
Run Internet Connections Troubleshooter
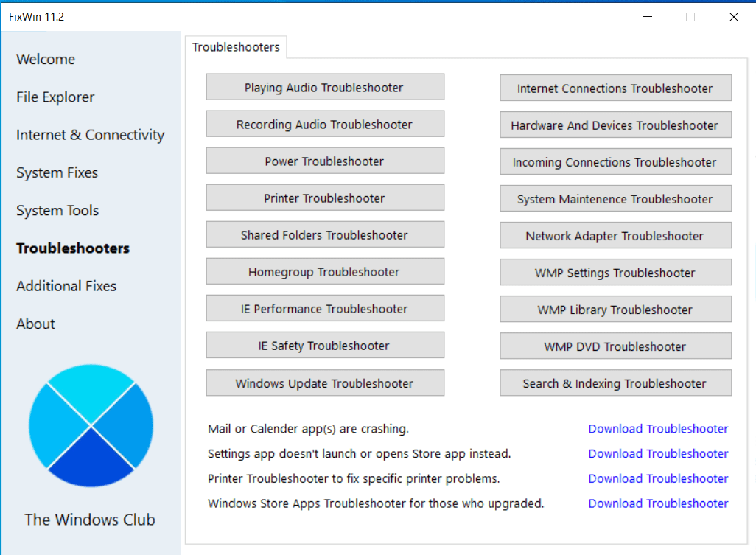(x=616, y=88)
